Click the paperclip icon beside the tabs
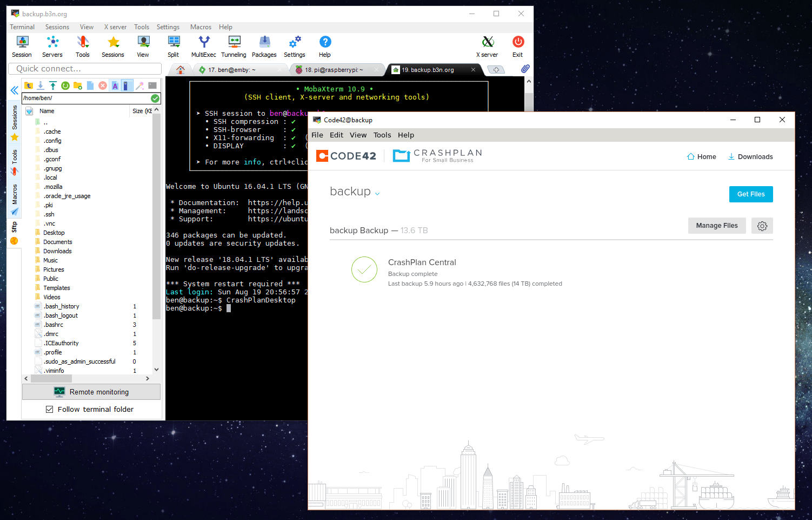The width and height of the screenshot is (812, 520). (525, 69)
